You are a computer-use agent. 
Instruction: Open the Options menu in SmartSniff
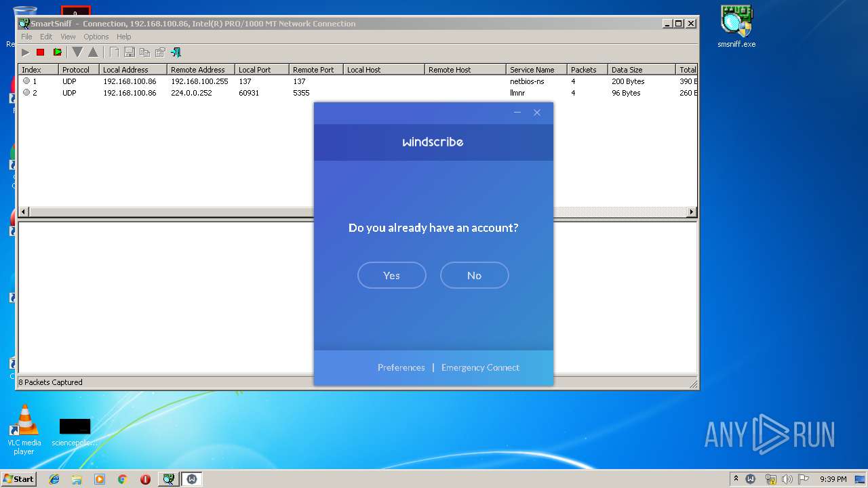pos(96,37)
